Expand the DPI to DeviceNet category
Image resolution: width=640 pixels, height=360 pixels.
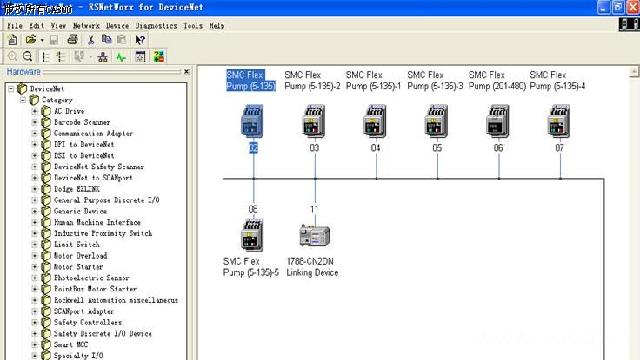tap(35, 144)
